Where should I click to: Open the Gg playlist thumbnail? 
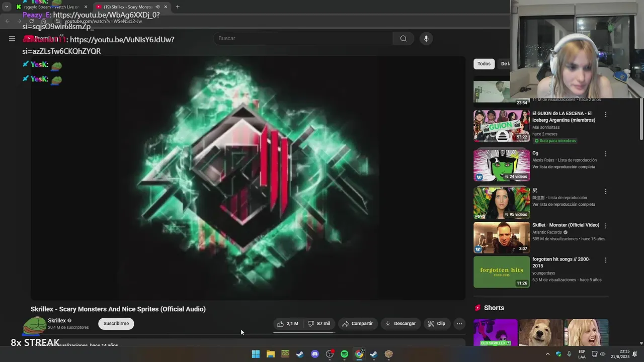502,165
